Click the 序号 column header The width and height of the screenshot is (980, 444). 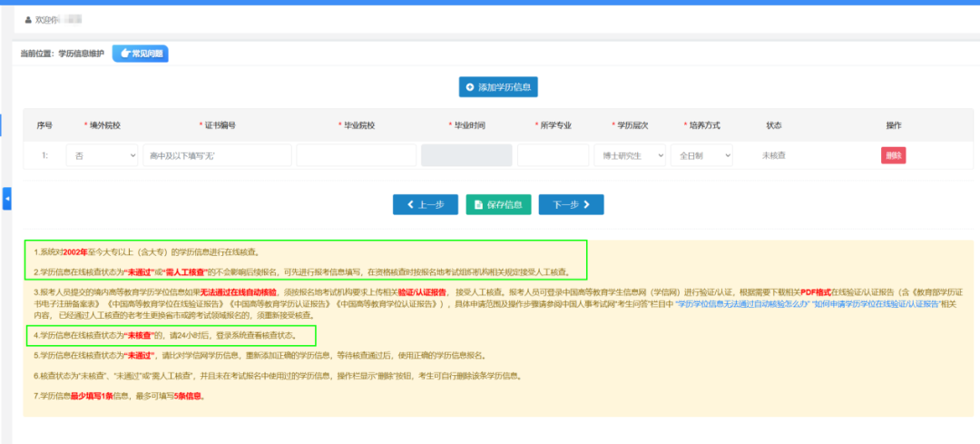(44, 125)
